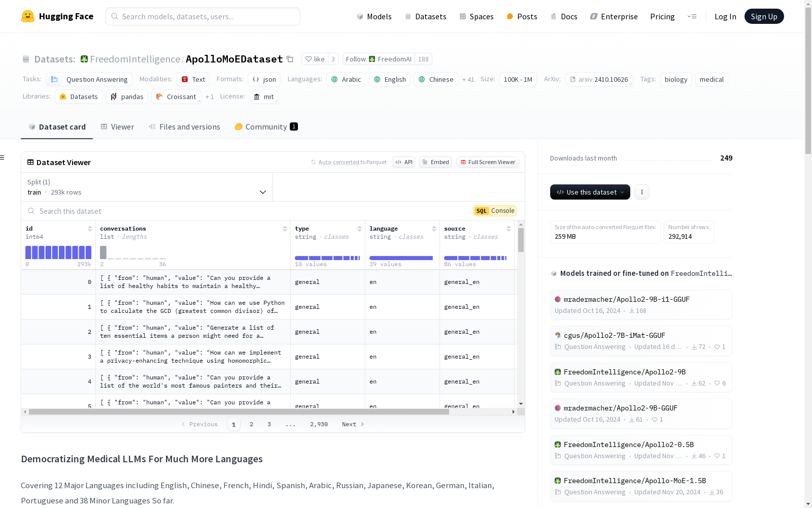Open the arxiv:2410.10626 paper tag
The width and height of the screenshot is (812, 508).
tap(599, 79)
